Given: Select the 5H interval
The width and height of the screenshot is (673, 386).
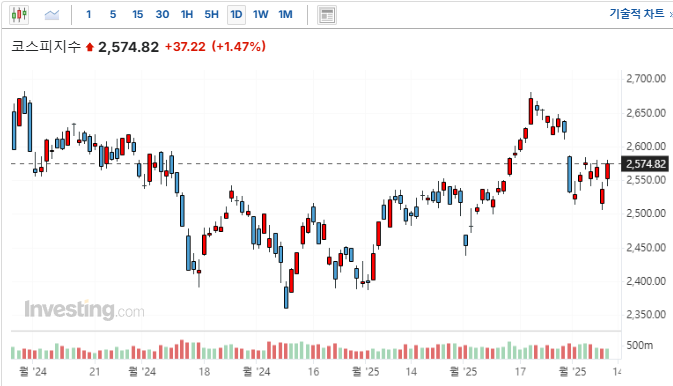Looking at the screenshot, I should pyautogui.click(x=211, y=15).
